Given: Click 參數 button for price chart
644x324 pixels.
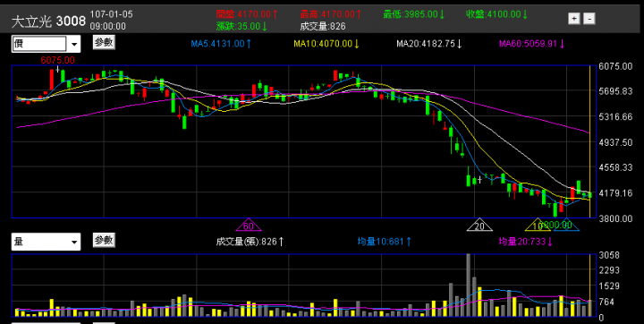Looking at the screenshot, I should click(x=104, y=42).
